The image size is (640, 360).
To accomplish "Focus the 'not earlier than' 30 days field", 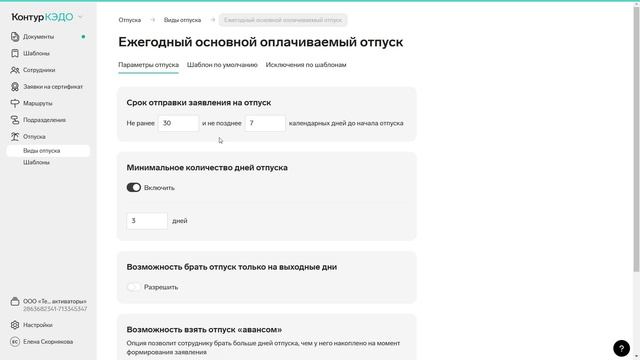I will point(178,123).
